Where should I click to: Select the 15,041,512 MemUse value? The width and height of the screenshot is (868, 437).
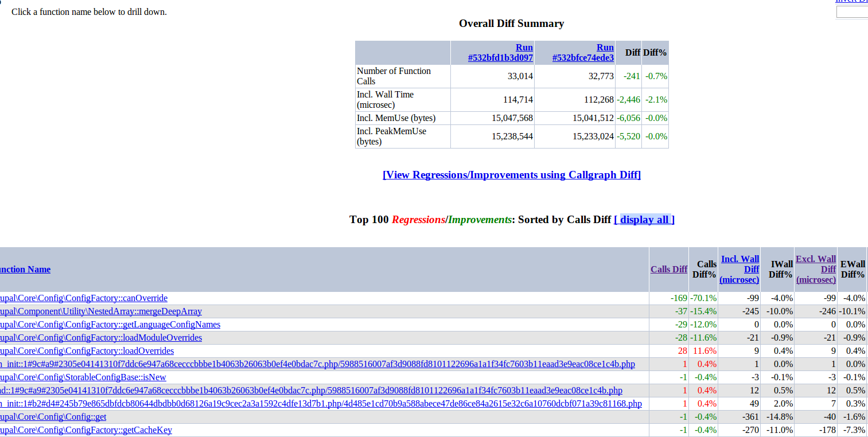click(593, 118)
